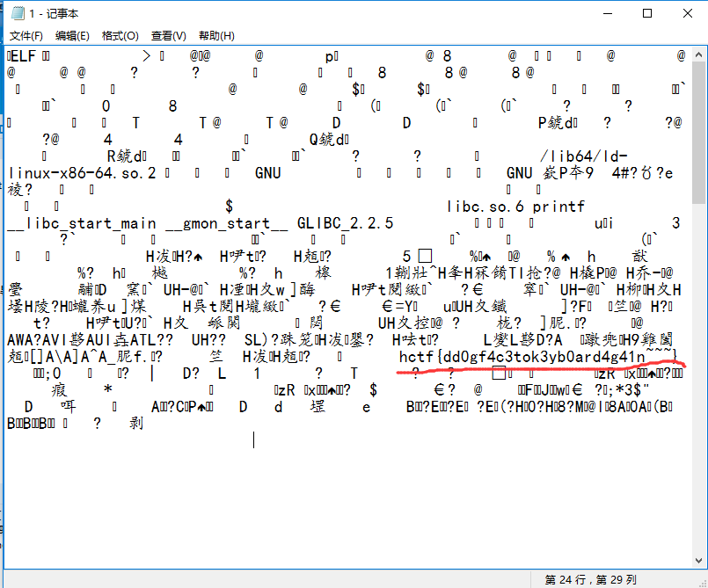Open the 文件(F) menu
The image size is (708, 588).
(26, 36)
